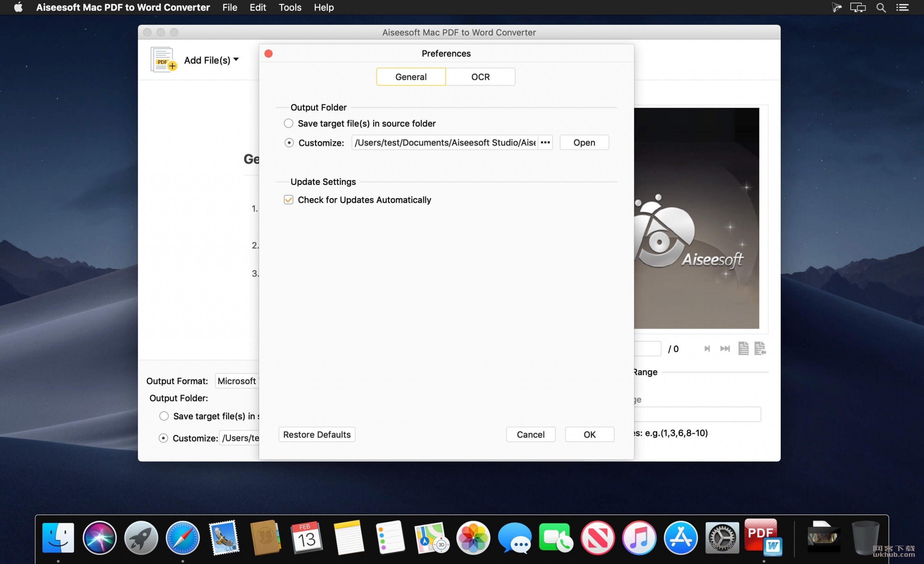
Task: Launch Siri from the Dock
Action: [99, 538]
